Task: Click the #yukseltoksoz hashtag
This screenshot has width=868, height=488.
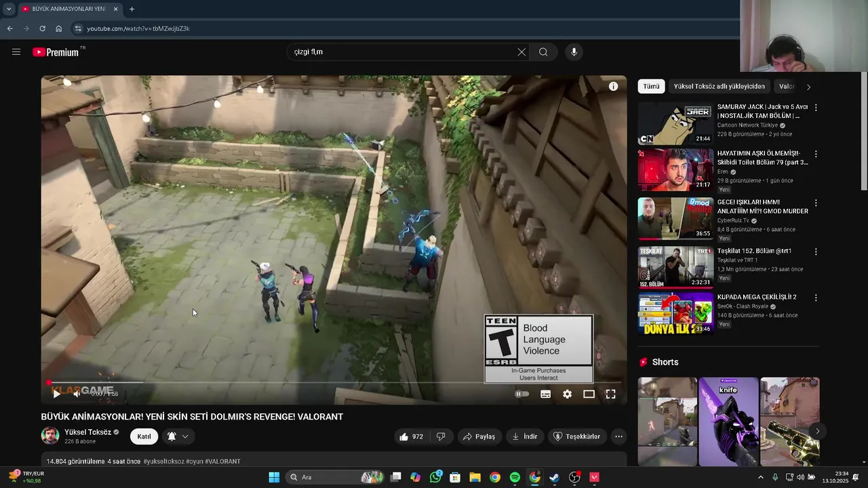Action: pos(163,462)
